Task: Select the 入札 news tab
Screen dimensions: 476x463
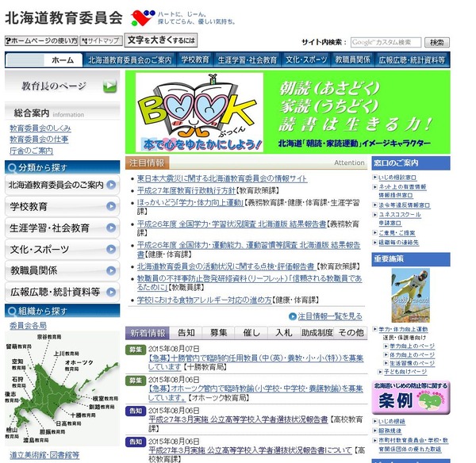Action: pyautogui.click(x=284, y=333)
